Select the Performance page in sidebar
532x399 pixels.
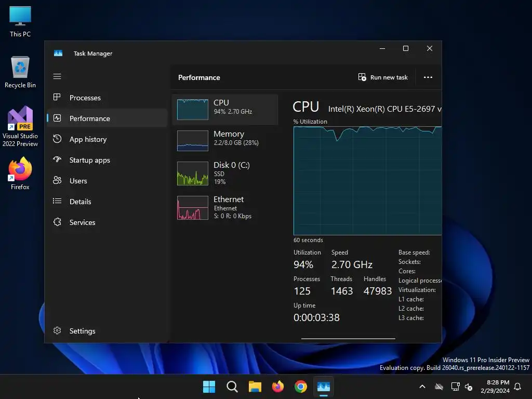107,118
